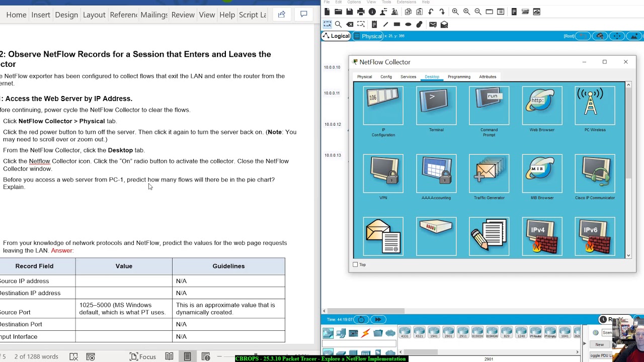Open the Extensions menu in Packet Tracer

tap(407, 2)
